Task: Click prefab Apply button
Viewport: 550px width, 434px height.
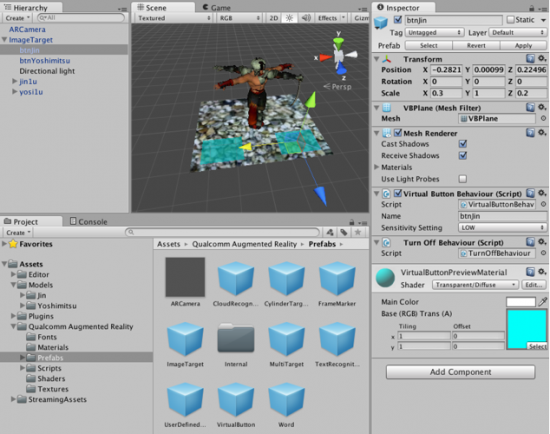Action: (523, 45)
